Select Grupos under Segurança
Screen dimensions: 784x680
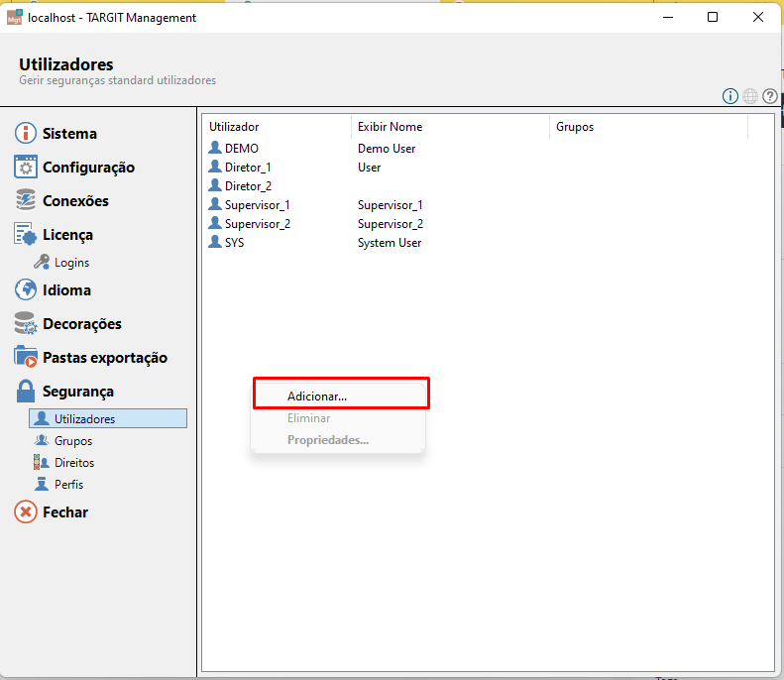click(x=73, y=441)
